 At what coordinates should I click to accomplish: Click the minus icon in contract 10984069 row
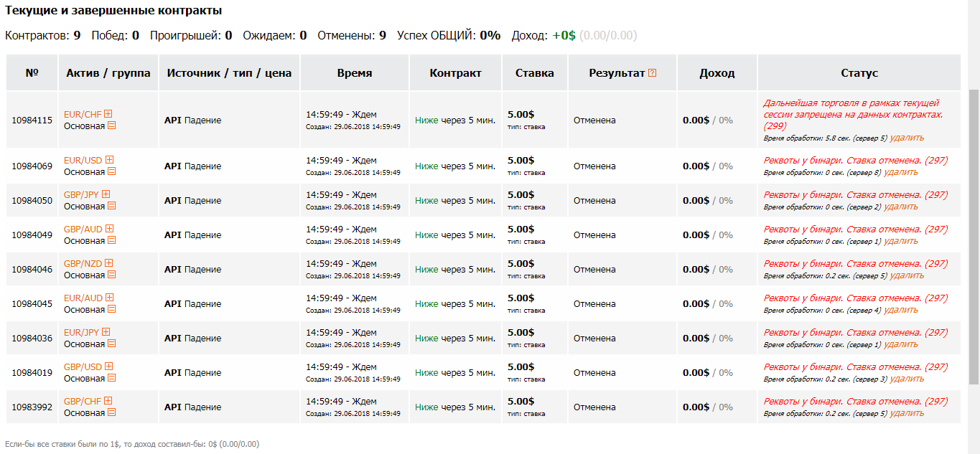112,172
